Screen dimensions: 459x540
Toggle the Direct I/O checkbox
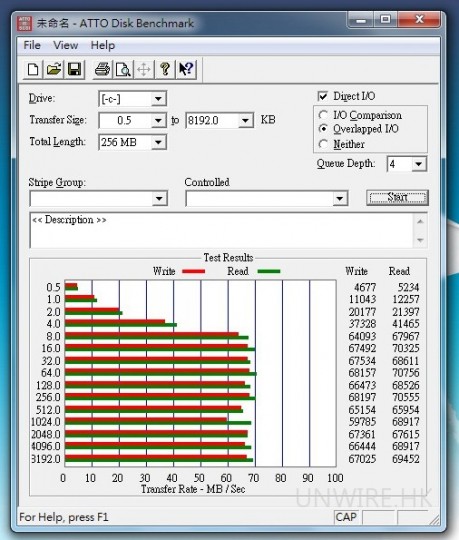click(x=323, y=96)
